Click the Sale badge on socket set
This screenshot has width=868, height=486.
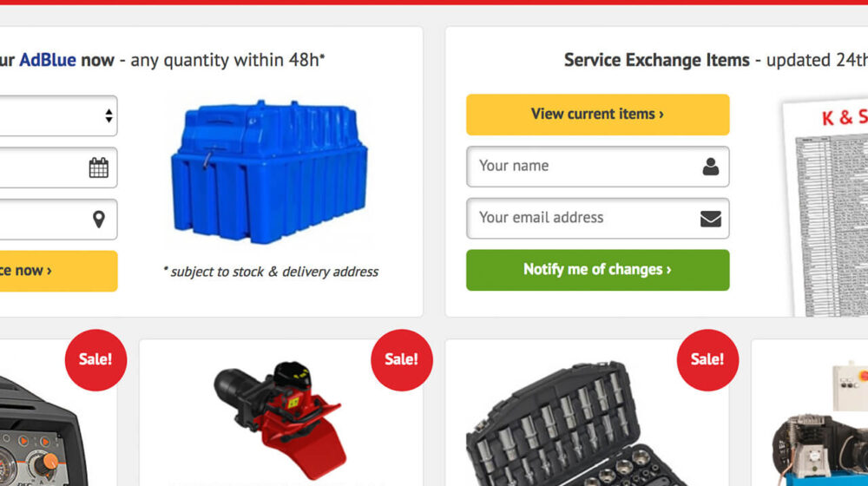707,360
